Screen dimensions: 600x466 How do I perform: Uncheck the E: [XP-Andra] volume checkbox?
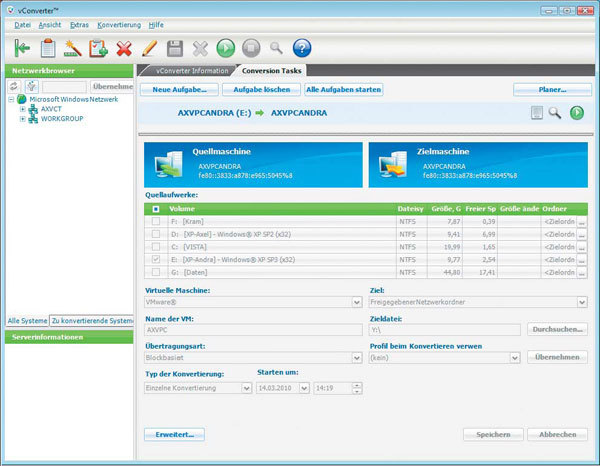coord(155,258)
